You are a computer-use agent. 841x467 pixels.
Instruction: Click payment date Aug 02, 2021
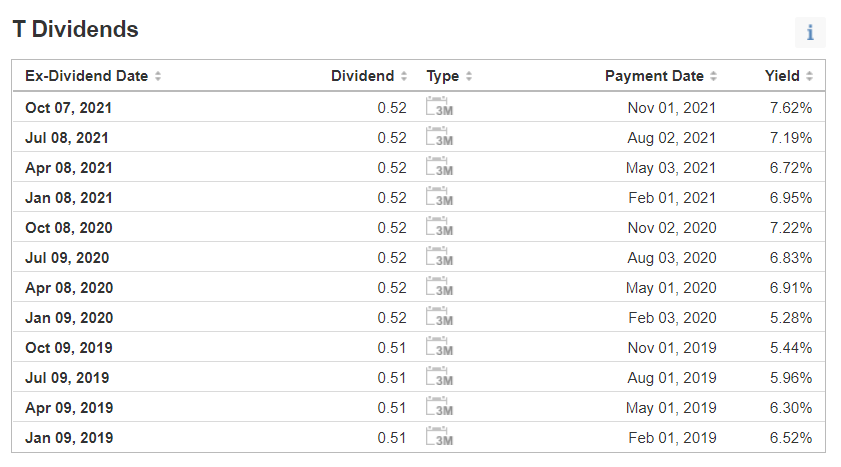coord(672,138)
